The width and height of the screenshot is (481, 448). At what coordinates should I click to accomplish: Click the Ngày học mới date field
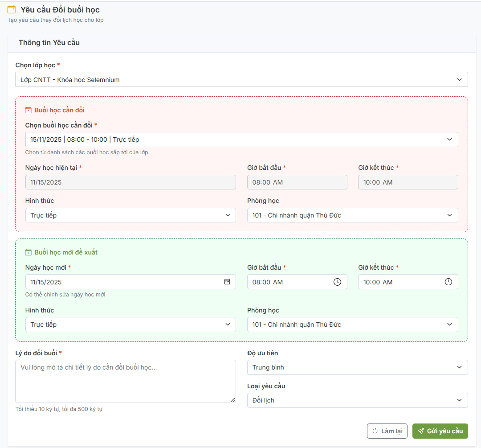(x=120, y=282)
